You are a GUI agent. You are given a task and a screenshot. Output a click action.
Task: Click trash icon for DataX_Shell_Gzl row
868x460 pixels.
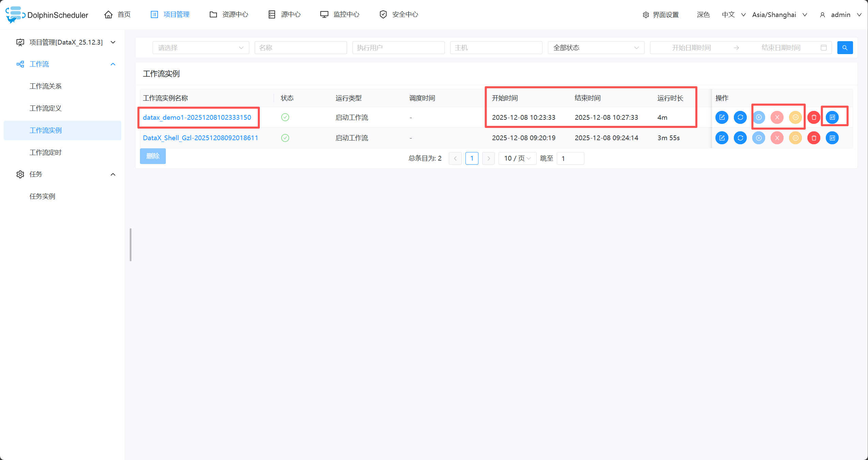[x=814, y=138]
